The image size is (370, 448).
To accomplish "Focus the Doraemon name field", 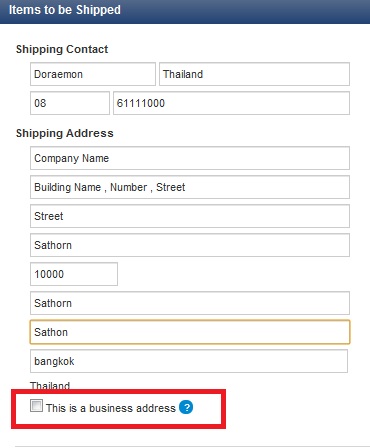I will coord(93,74).
